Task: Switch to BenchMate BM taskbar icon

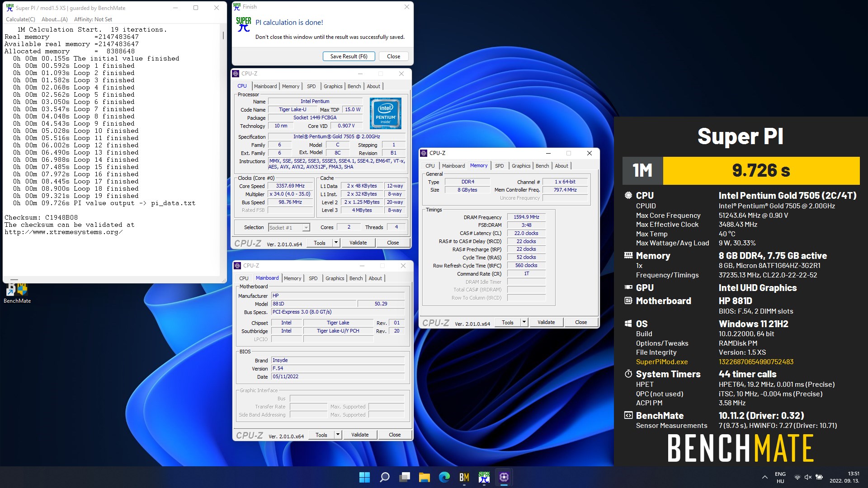Action: click(464, 477)
